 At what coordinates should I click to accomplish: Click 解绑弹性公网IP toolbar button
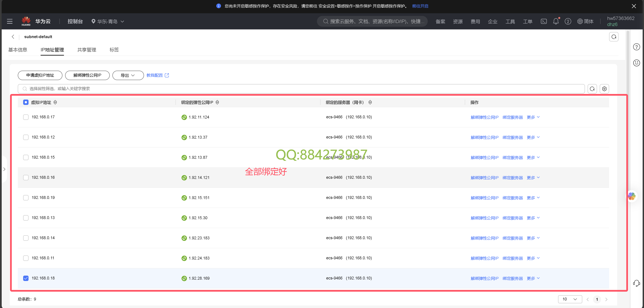87,75
